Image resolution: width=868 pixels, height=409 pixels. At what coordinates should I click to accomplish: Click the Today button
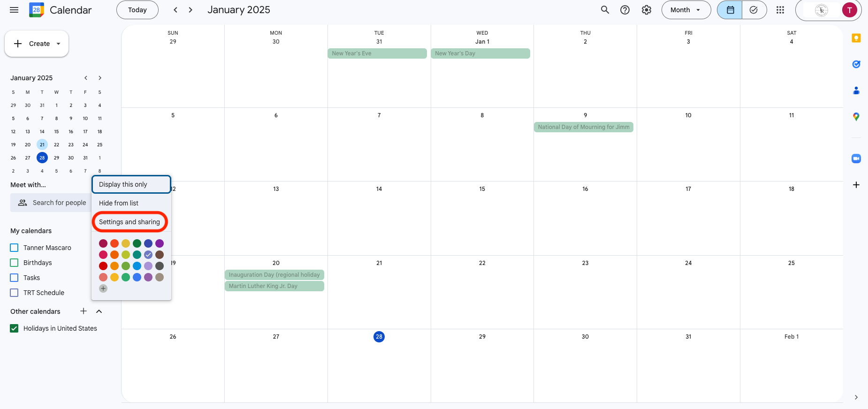click(137, 10)
